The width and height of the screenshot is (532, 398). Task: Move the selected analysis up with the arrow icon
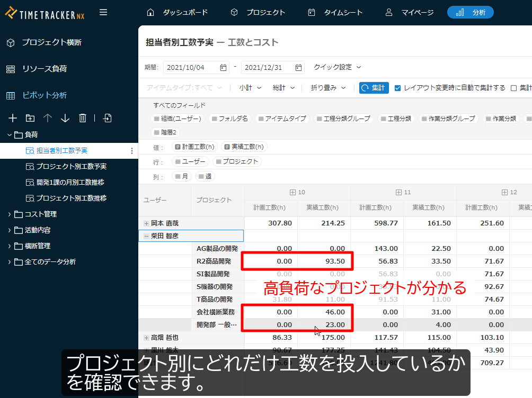coord(47,118)
